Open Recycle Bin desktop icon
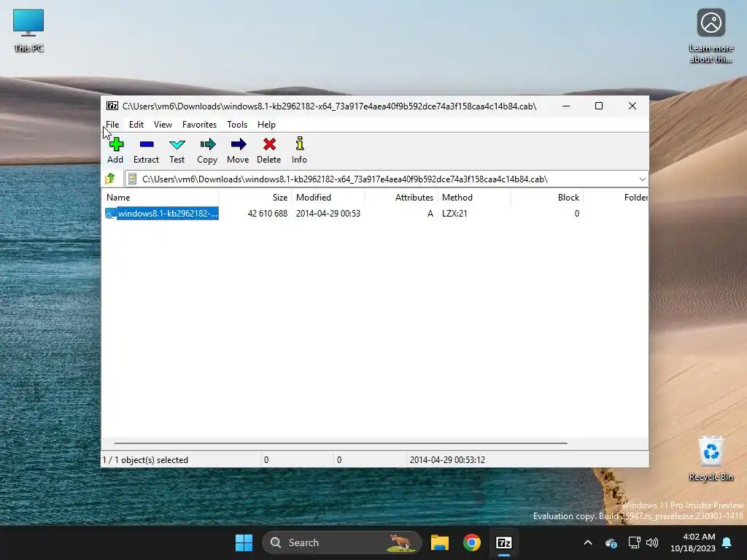This screenshot has height=560, width=747. (x=711, y=458)
